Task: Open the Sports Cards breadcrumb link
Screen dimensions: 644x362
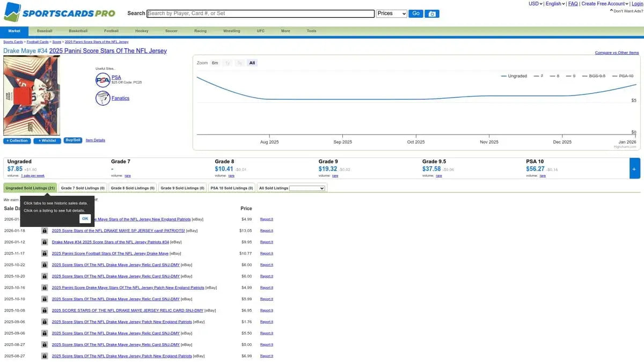Action: 13,41
